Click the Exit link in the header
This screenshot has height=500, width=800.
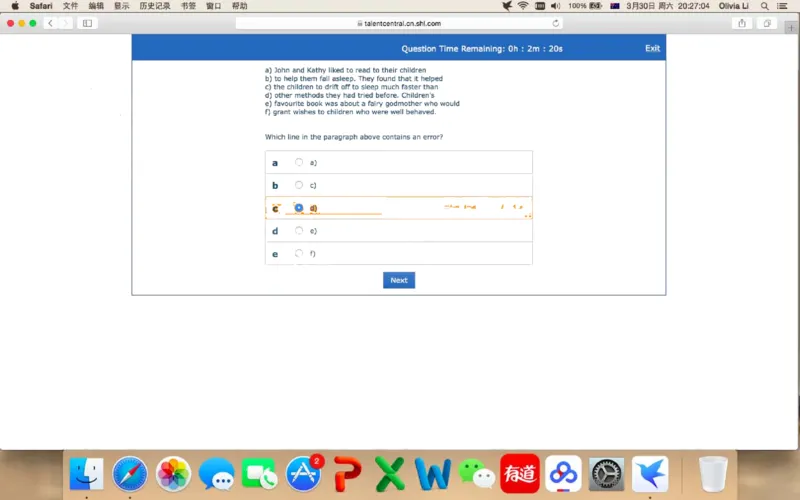(x=652, y=48)
